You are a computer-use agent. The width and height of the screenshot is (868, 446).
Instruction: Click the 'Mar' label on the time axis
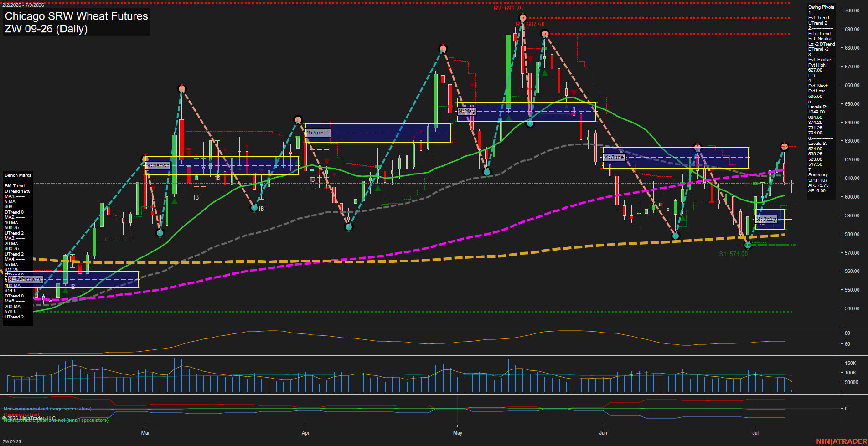(x=145, y=433)
